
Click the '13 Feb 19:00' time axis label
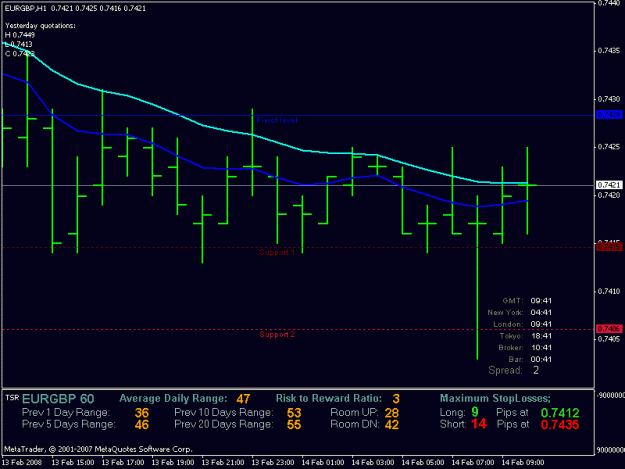[173, 463]
